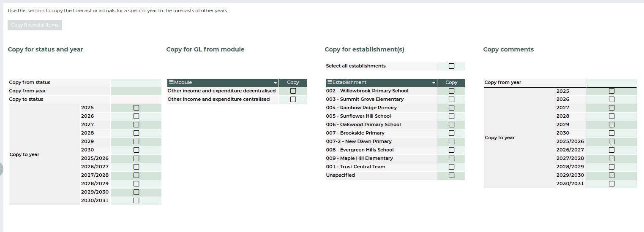Enable copy for 006 - Oakwood Primary School
644x232 pixels.
[451, 124]
